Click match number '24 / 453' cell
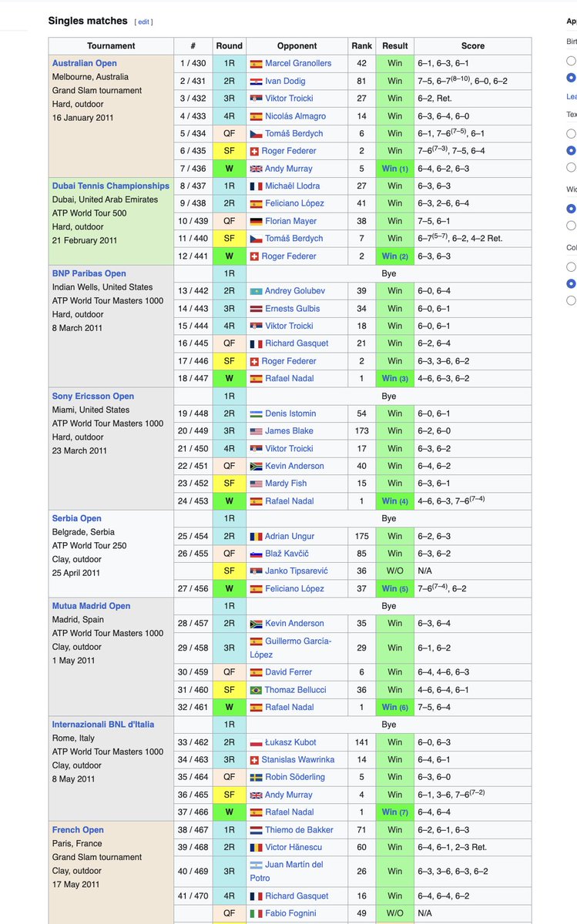 click(193, 501)
